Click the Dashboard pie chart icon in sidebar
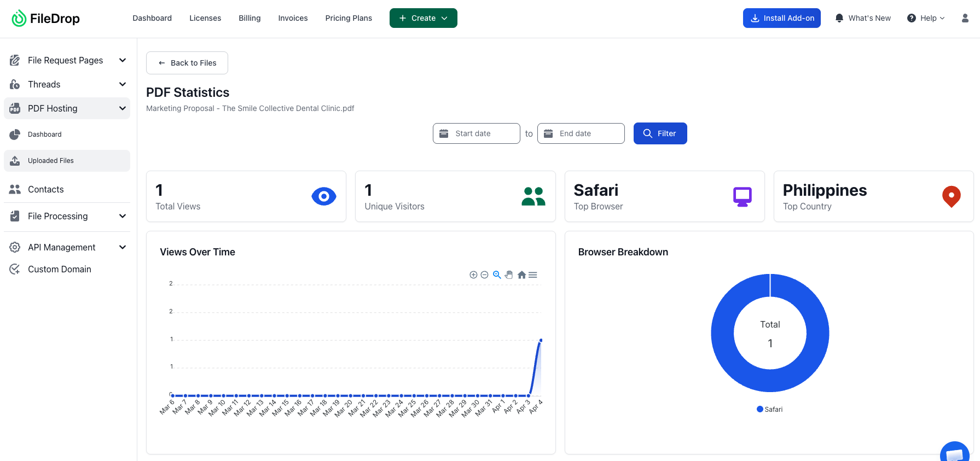This screenshot has height=461, width=980. pos(15,135)
